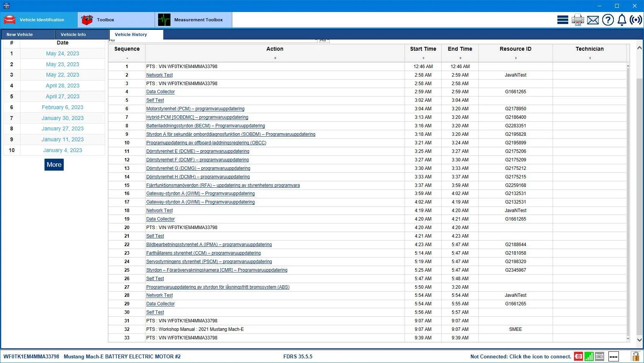Open the Network Test link in row 2
Image resolution: width=644 pixels, height=363 pixels.
(x=159, y=75)
